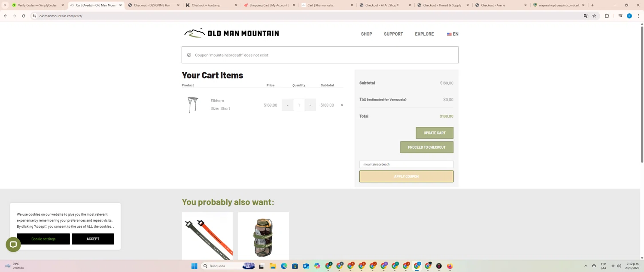Click the site information icon in address bar
This screenshot has height=272, width=644.
(x=34, y=16)
